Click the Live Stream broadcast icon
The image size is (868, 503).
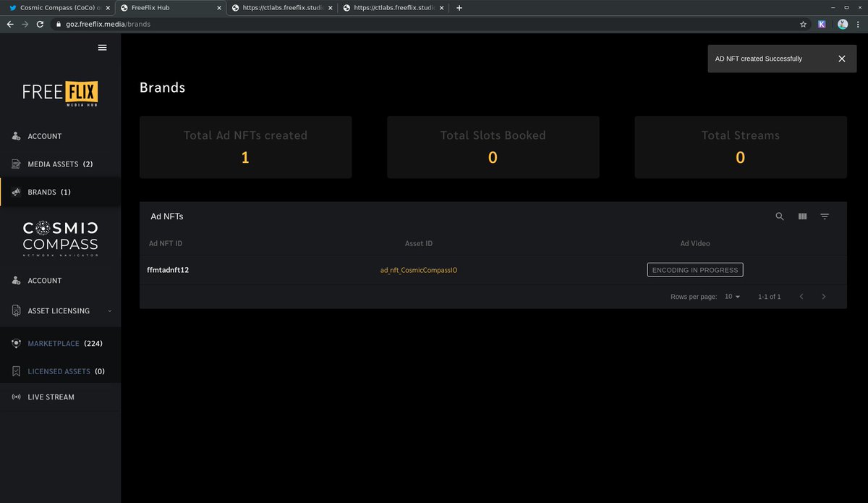[x=17, y=397]
